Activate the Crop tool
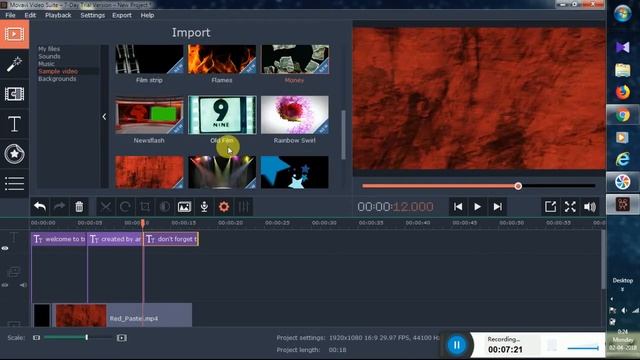The height and width of the screenshot is (360, 640). 145,207
